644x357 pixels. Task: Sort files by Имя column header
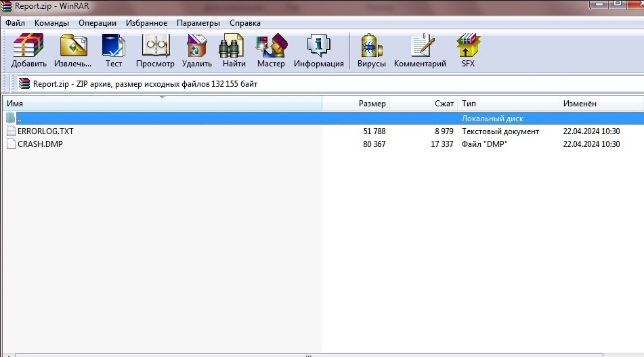click(x=163, y=104)
